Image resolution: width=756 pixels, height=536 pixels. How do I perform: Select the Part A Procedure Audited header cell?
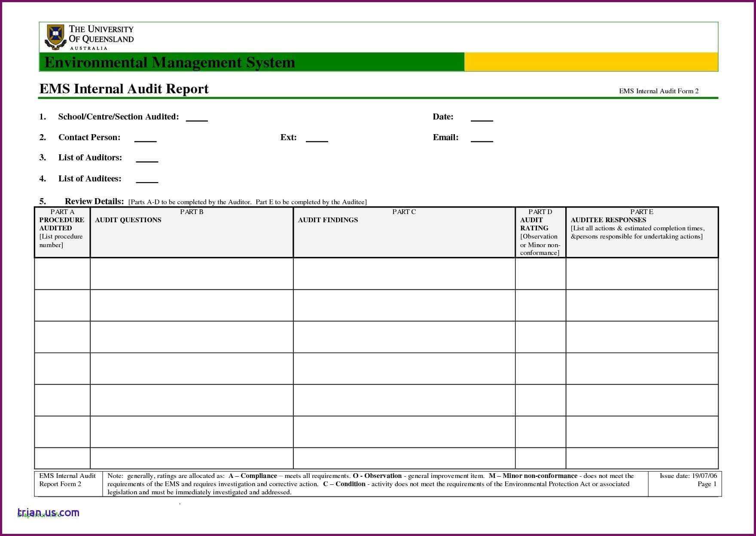(62, 232)
